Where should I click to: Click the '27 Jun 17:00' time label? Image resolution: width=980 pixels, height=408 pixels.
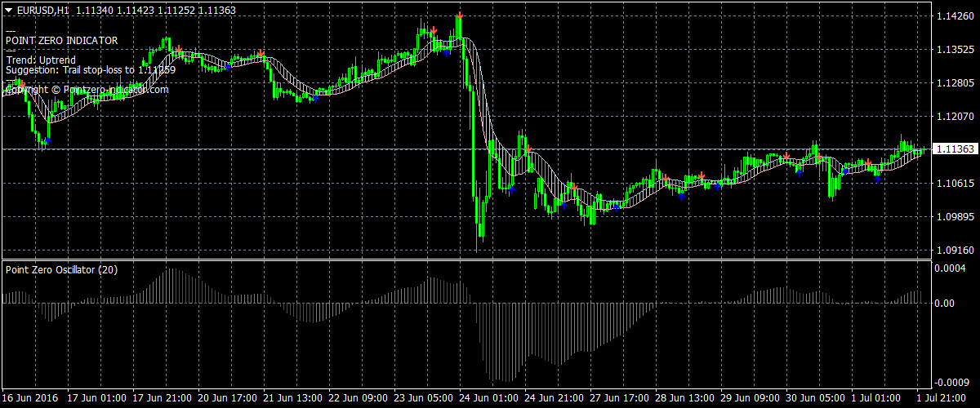click(x=620, y=399)
